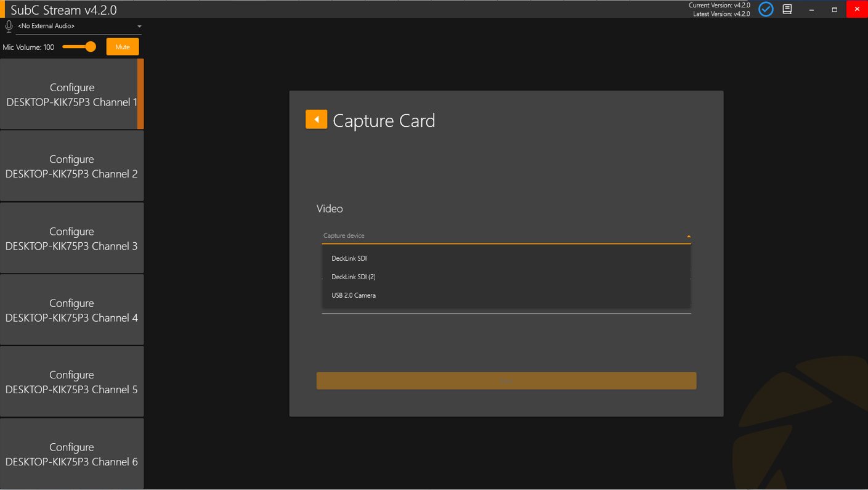
Task: Click the microphone icon beside audio selector
Action: tap(9, 26)
